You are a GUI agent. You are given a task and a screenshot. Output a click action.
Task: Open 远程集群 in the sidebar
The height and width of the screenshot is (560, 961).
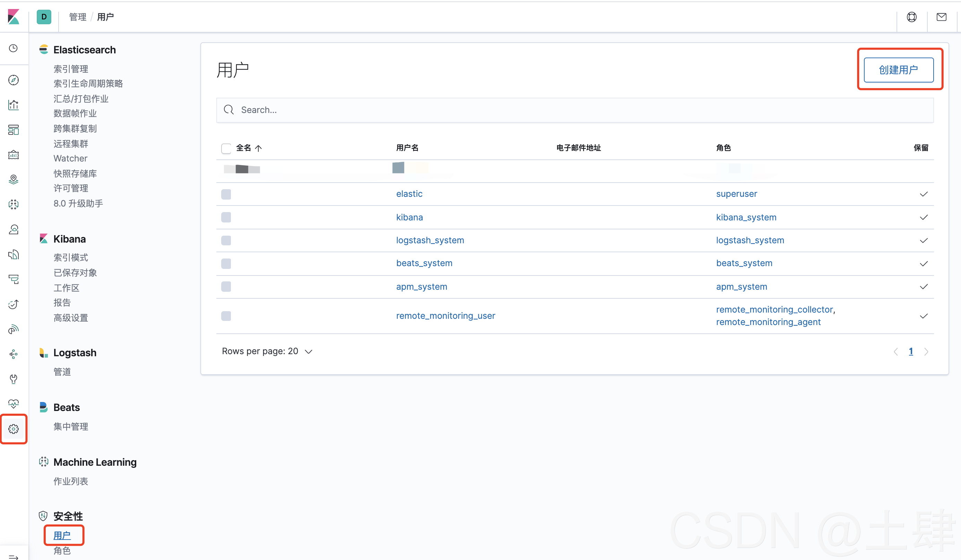point(71,143)
